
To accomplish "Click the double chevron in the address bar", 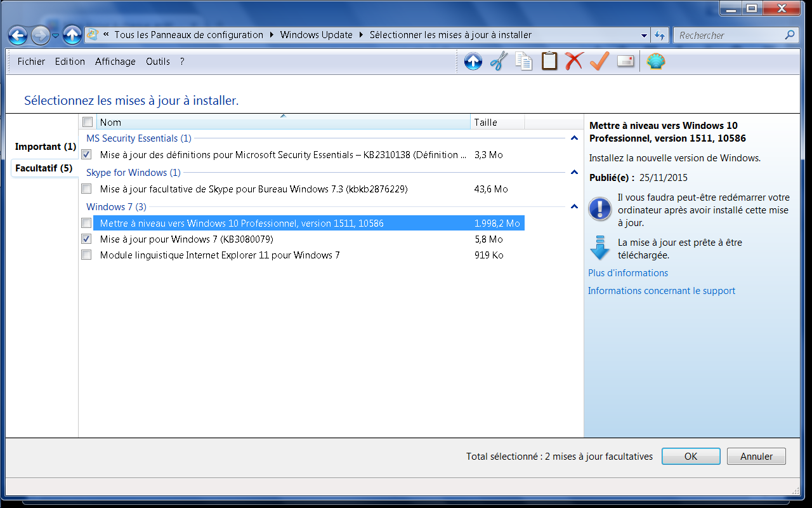I will pos(106,35).
